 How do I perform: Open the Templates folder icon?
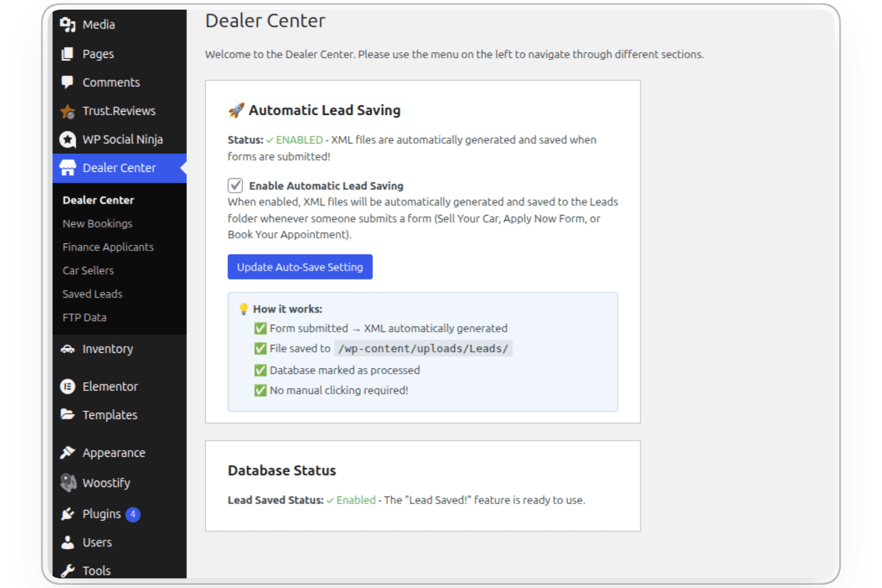(68, 414)
